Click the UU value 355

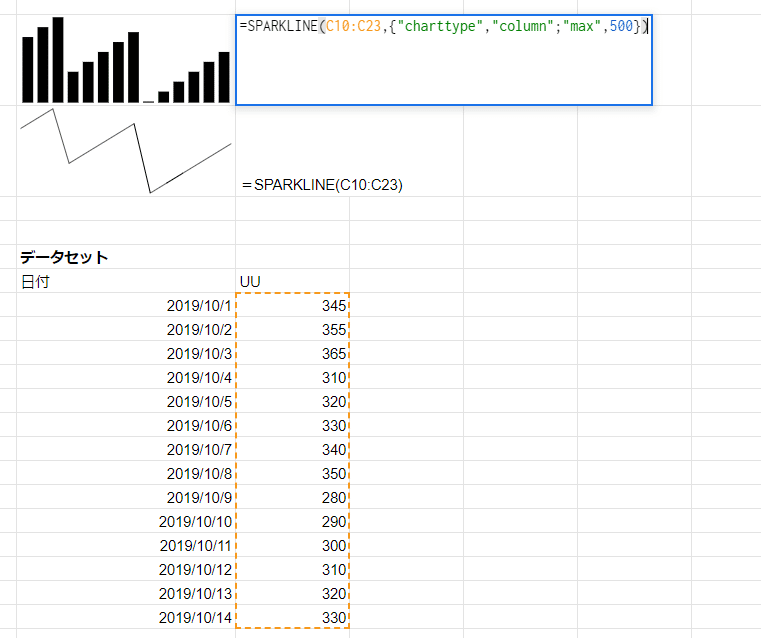(292, 329)
